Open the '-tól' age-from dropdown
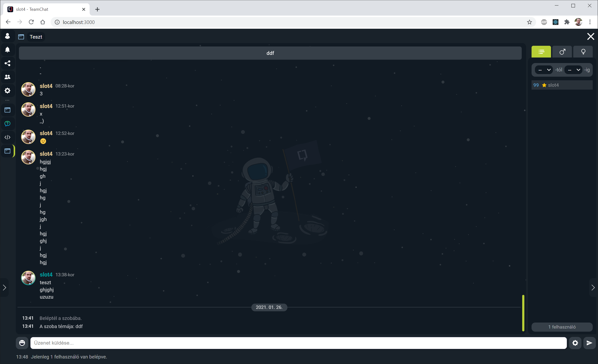This screenshot has height=364, width=598. pyautogui.click(x=544, y=70)
